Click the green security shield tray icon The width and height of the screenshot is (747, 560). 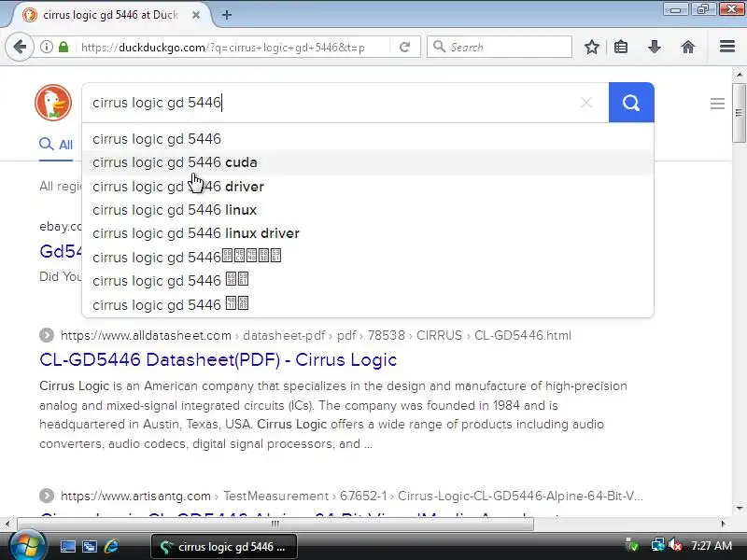[x=632, y=545]
